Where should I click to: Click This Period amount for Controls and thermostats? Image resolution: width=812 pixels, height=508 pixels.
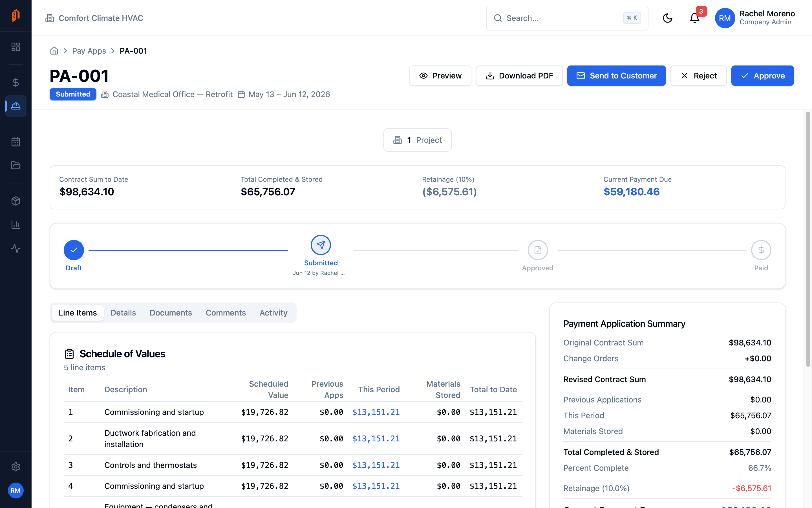(x=376, y=465)
